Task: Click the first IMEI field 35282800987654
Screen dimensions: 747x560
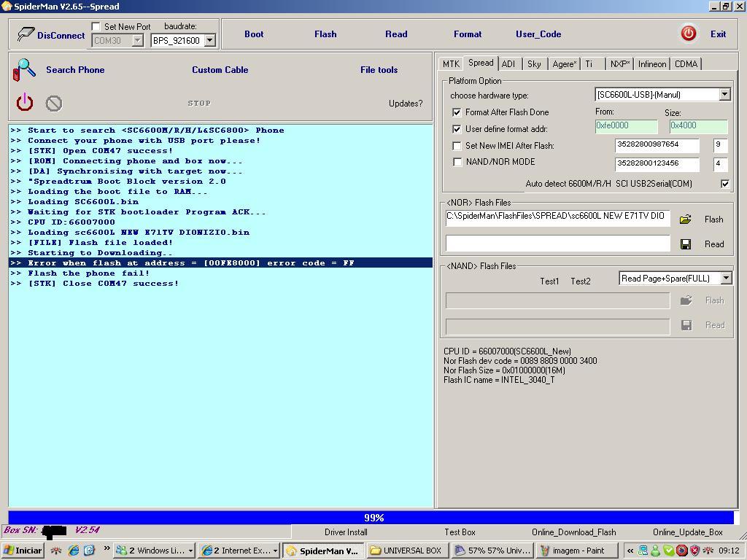Action: pos(657,145)
